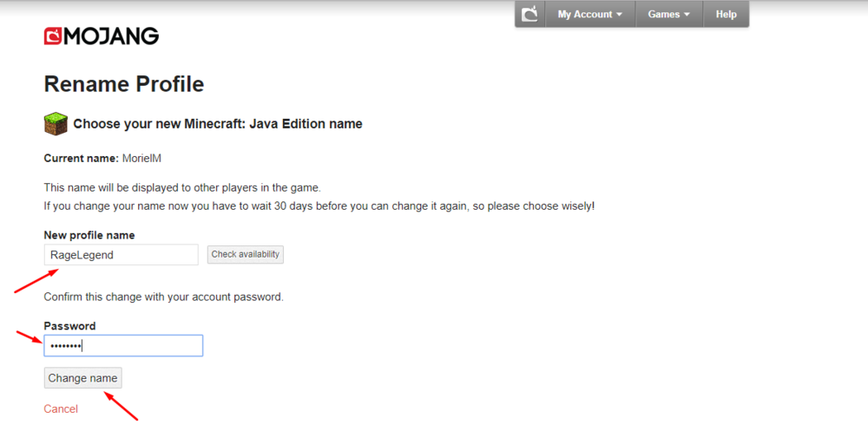Focus the New profile name field
The image size is (868, 431).
tap(122, 254)
